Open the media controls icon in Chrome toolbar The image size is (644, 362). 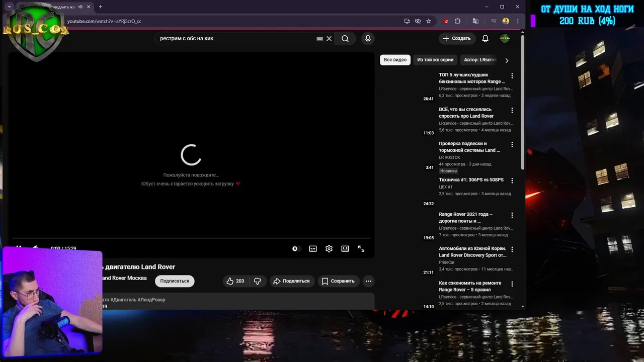tap(494, 21)
